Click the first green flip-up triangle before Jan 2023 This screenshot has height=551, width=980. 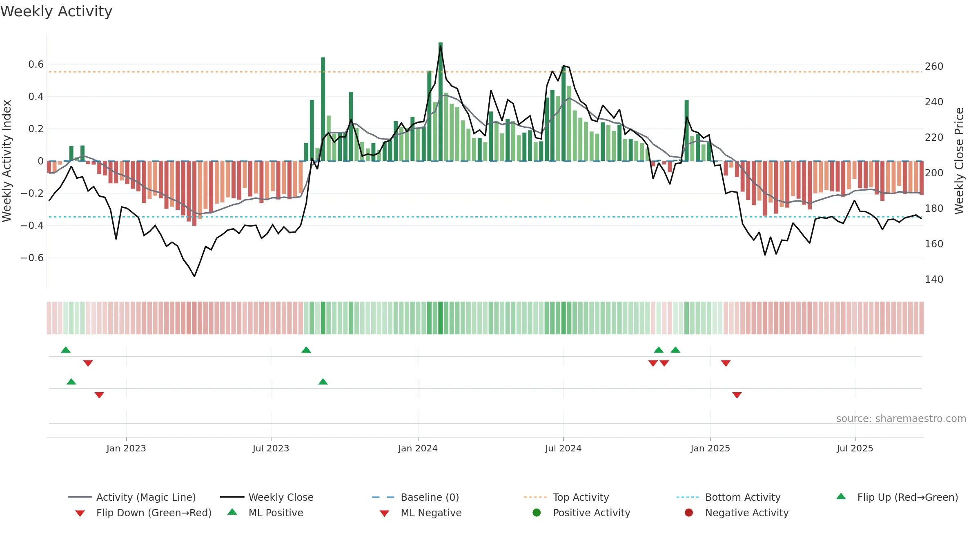[x=66, y=350]
